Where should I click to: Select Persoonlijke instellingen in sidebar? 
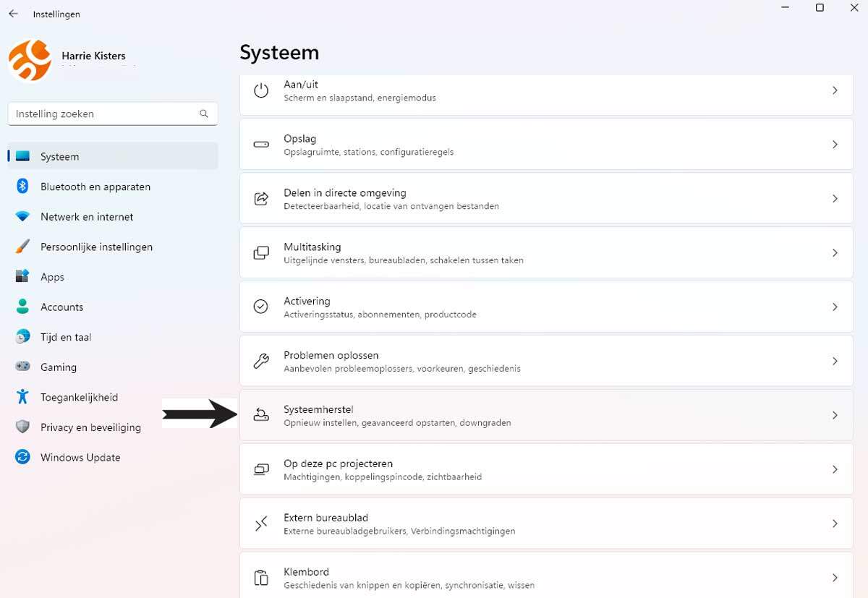pos(96,247)
